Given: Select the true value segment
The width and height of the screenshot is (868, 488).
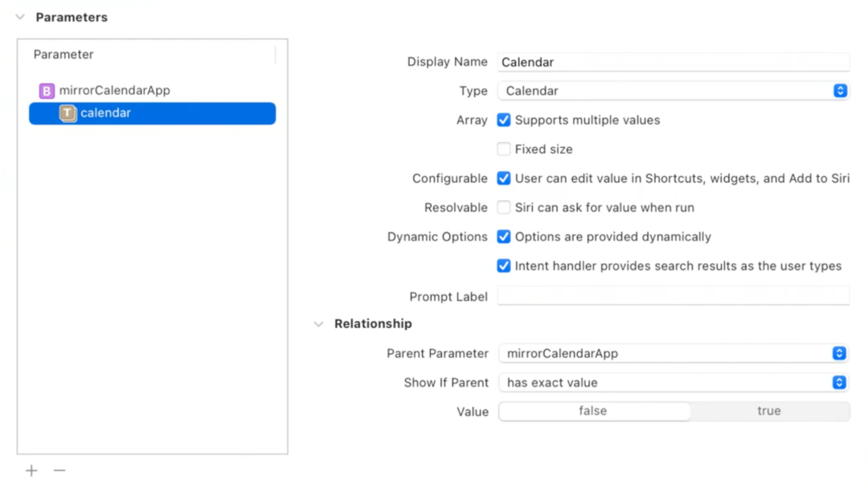Looking at the screenshot, I should [x=768, y=411].
